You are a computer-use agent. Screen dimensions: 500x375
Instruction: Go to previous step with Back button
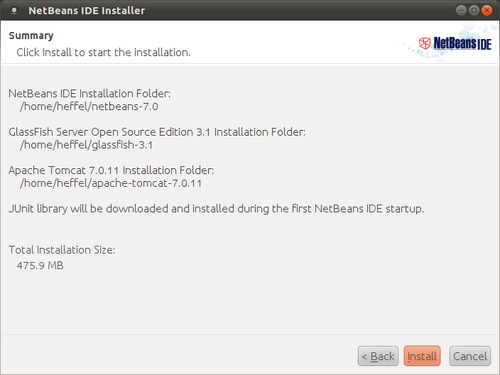(x=378, y=356)
